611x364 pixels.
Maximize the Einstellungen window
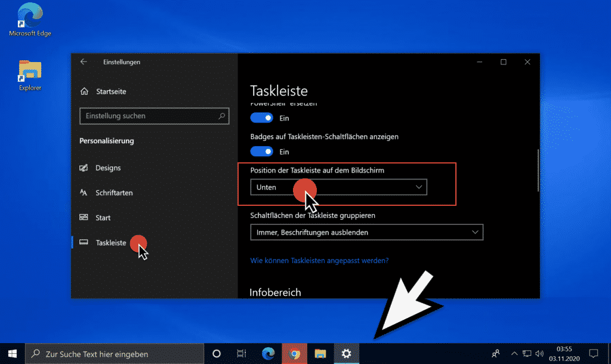coord(504,62)
